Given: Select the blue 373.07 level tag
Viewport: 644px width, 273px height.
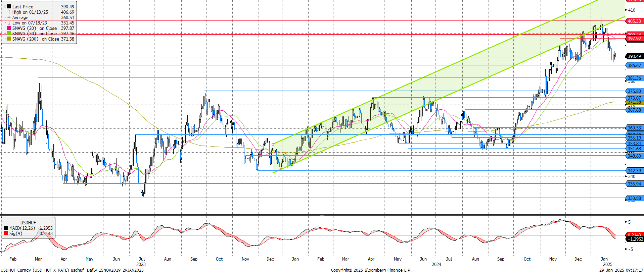Looking at the screenshot, I should tap(635, 98).
